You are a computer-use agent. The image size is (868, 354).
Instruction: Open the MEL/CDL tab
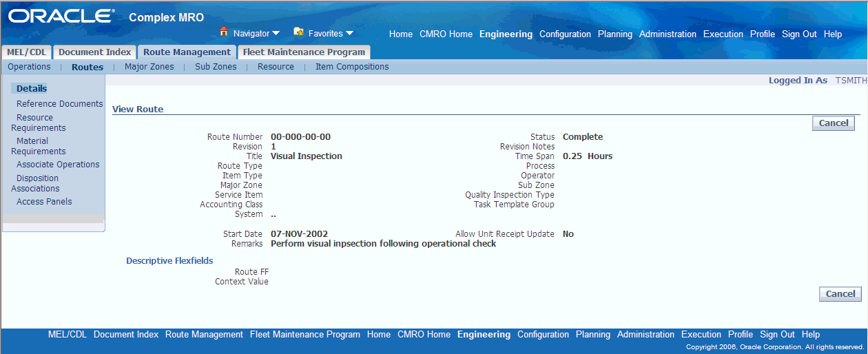point(26,52)
